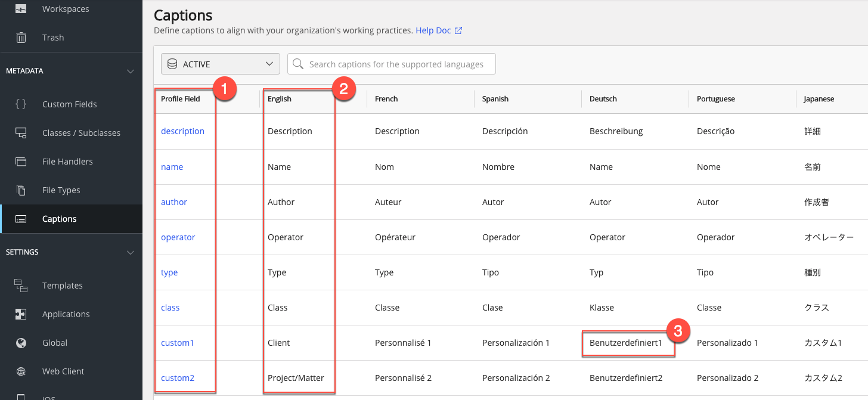Screen dimensions: 868x400
Task: Select Captions in the sidebar menu
Action: [x=59, y=219]
